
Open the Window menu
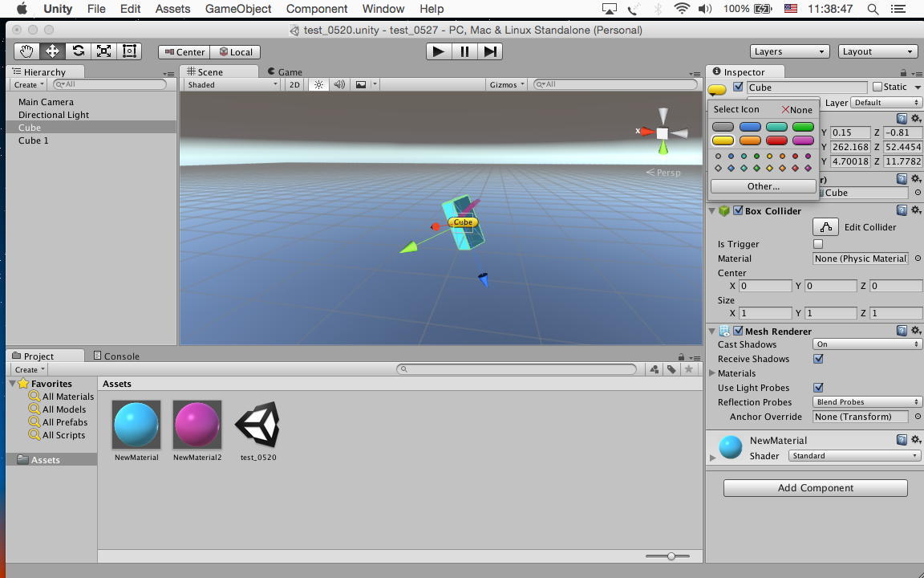383,9
